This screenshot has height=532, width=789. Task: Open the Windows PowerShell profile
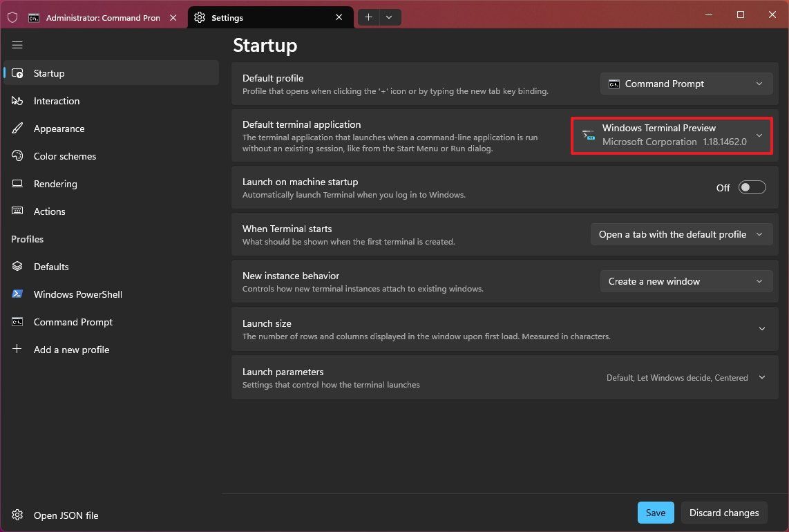(x=77, y=294)
